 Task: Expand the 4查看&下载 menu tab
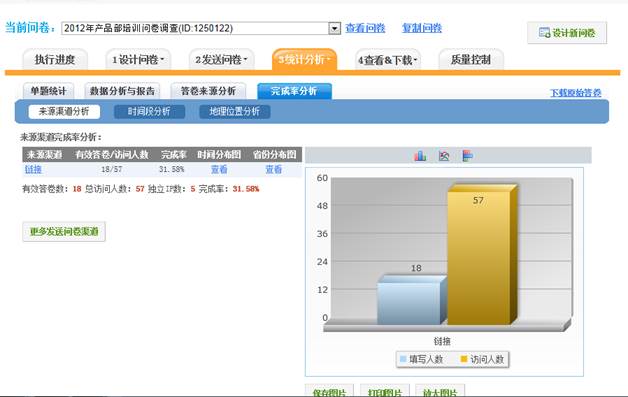pos(388,60)
